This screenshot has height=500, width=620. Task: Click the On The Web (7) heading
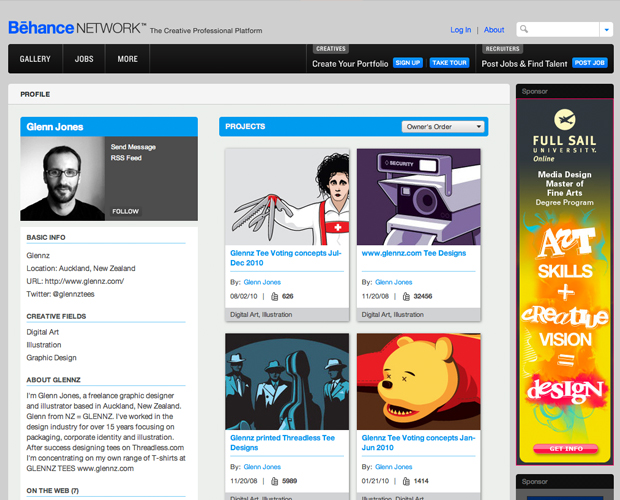point(53,491)
